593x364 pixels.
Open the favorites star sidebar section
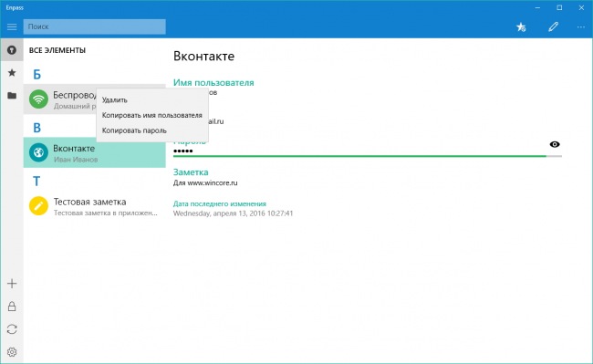click(12, 73)
